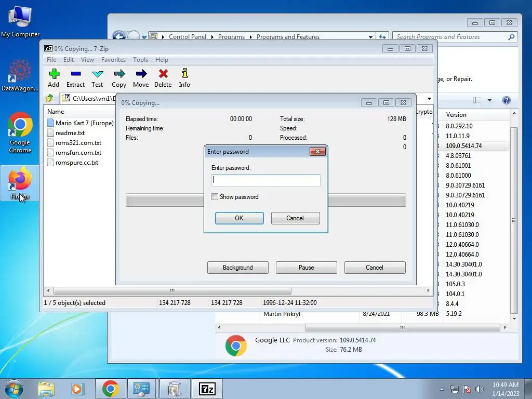This screenshot has height=399, width=532.
Task: Open the Windows Start button
Action: pyautogui.click(x=14, y=389)
